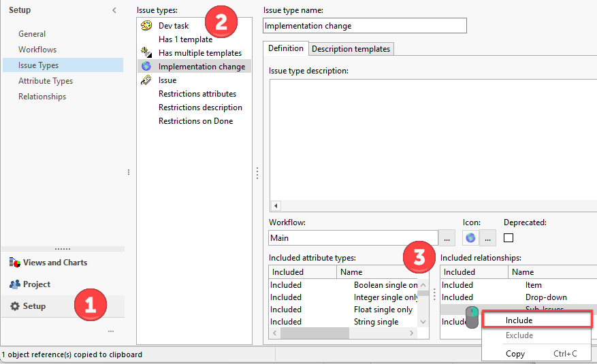Click Included column header in attribute types

pyautogui.click(x=302, y=272)
